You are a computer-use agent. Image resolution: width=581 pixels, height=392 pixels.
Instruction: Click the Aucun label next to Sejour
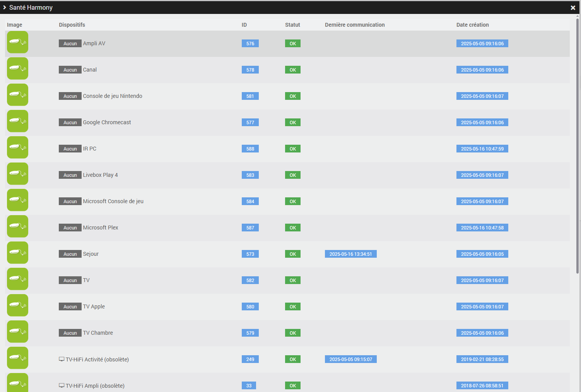coord(70,254)
